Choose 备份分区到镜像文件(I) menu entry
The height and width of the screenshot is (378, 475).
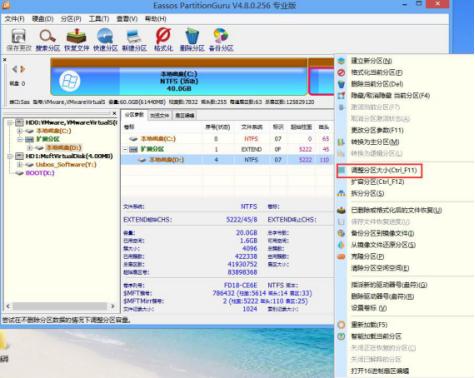382,233
